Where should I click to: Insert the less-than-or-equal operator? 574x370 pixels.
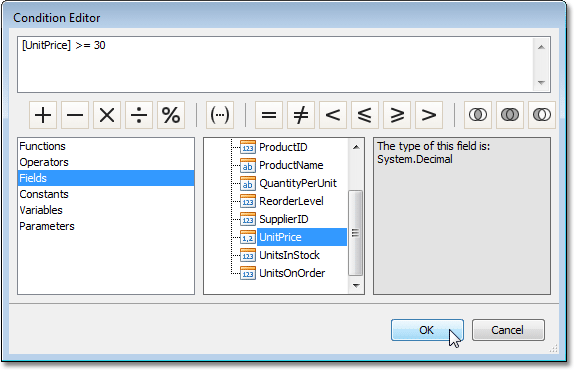click(365, 115)
